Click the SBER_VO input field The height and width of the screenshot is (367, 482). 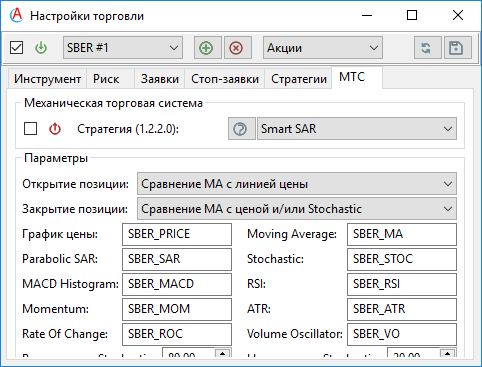pos(402,334)
